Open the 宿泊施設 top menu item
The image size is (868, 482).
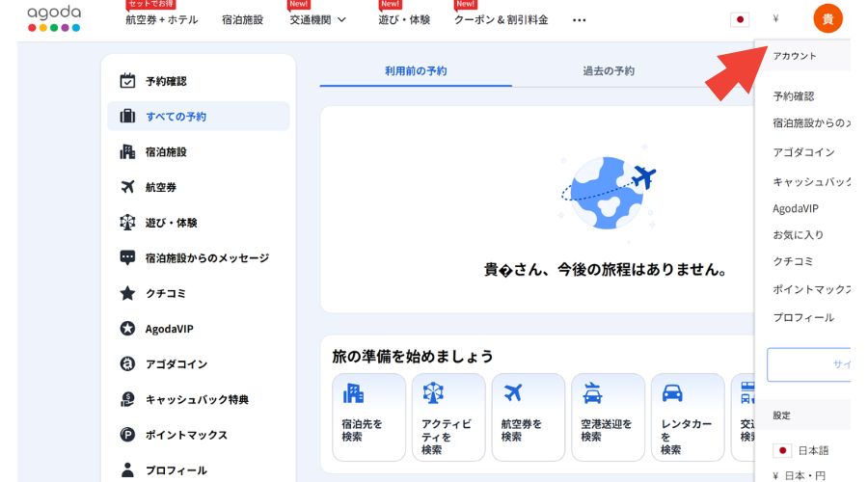tap(242, 20)
